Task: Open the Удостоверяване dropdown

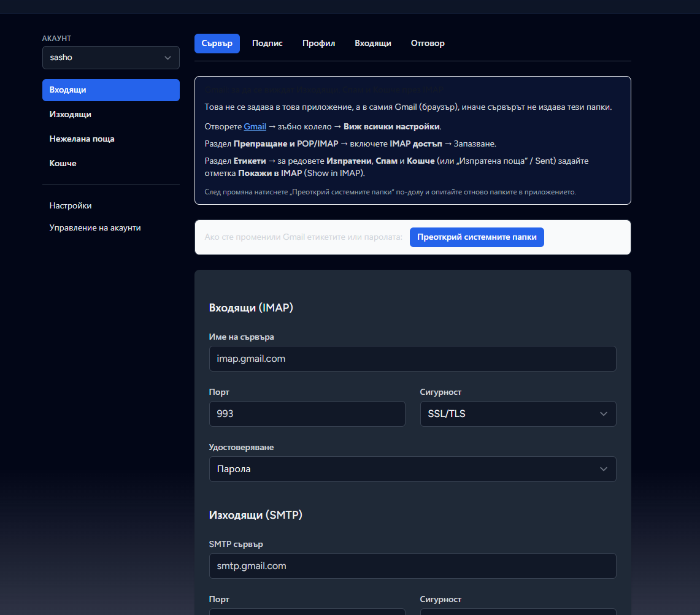Action: [x=412, y=469]
